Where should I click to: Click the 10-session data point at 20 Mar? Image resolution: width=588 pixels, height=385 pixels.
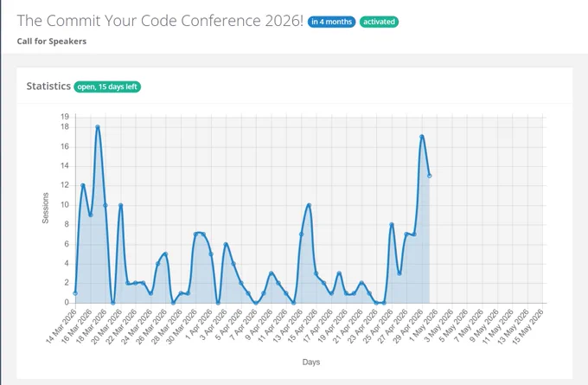[120, 205]
